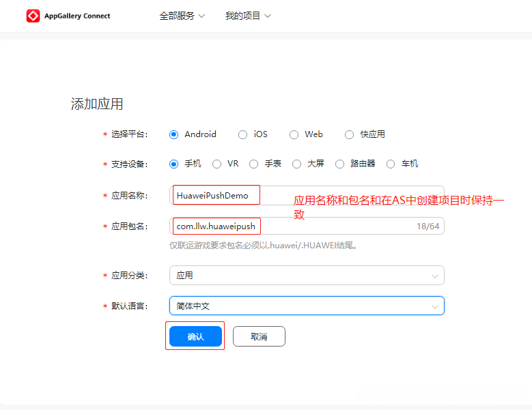Select the 路由器 device radio button
The height and width of the screenshot is (410, 532).
[x=339, y=164]
